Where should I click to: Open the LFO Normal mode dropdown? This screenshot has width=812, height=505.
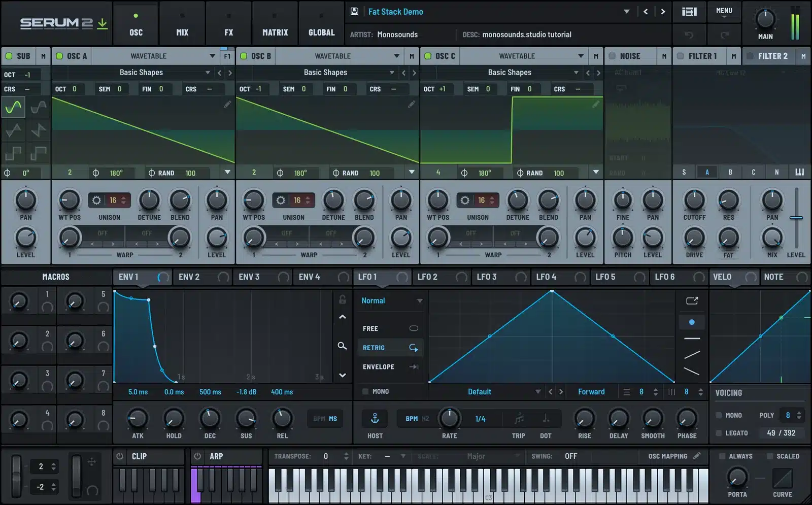[x=391, y=301]
